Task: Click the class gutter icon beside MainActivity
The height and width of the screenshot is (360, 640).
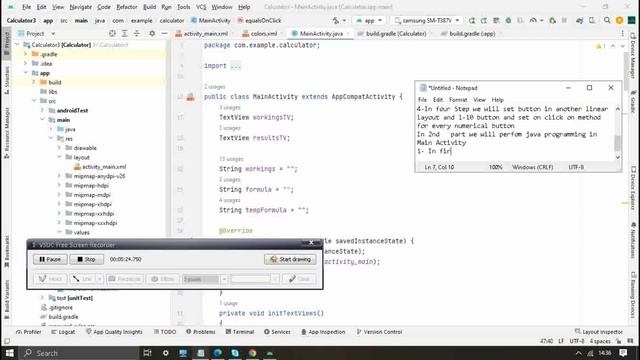Action: pos(190,97)
